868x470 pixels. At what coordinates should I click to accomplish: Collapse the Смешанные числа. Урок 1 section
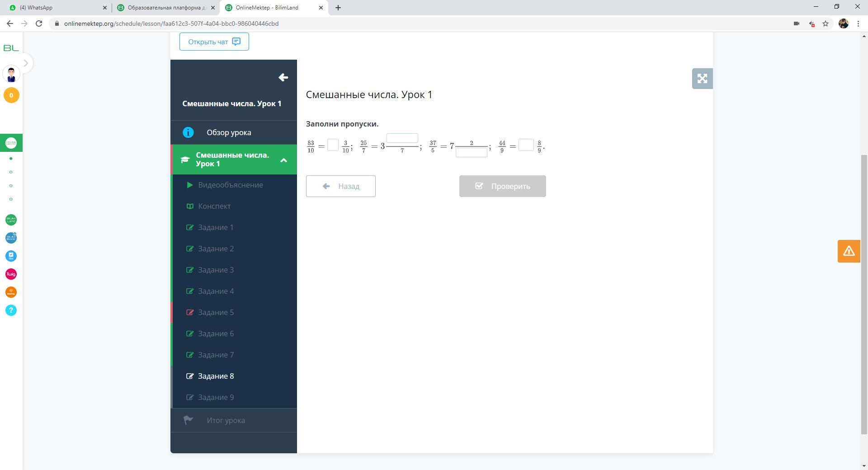coord(283,160)
